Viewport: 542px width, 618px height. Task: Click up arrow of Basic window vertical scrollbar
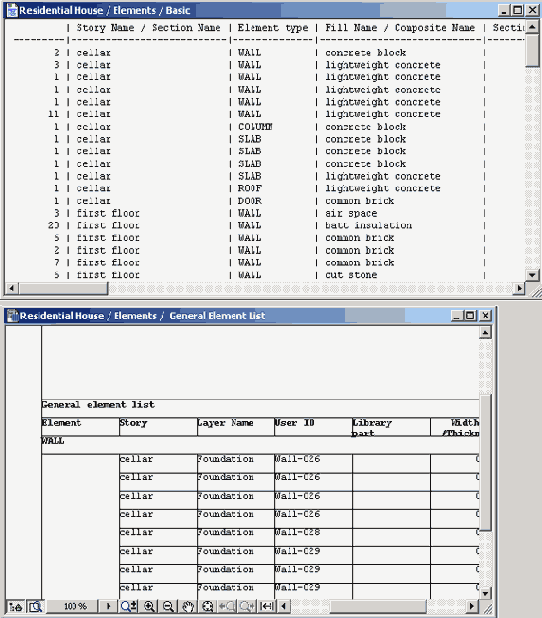532,27
